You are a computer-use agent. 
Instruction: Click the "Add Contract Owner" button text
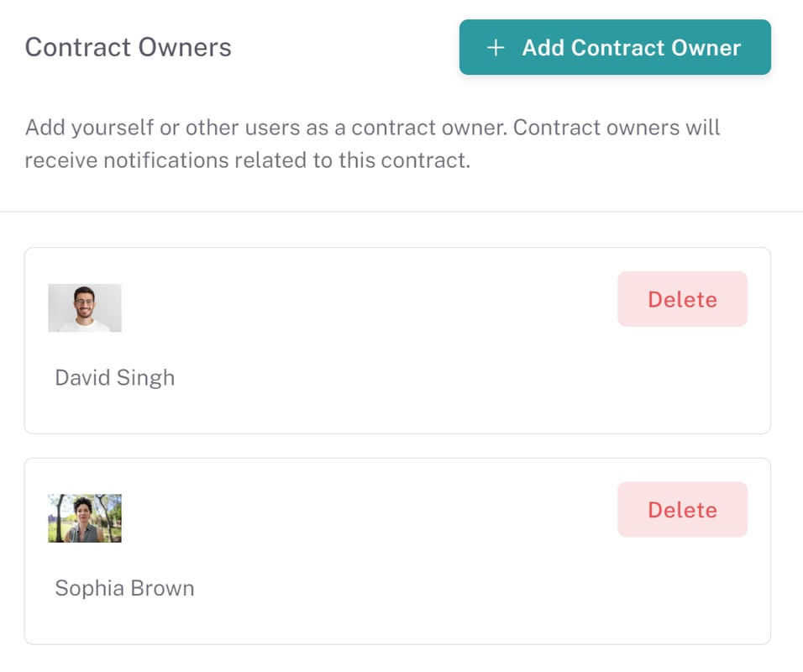(631, 48)
